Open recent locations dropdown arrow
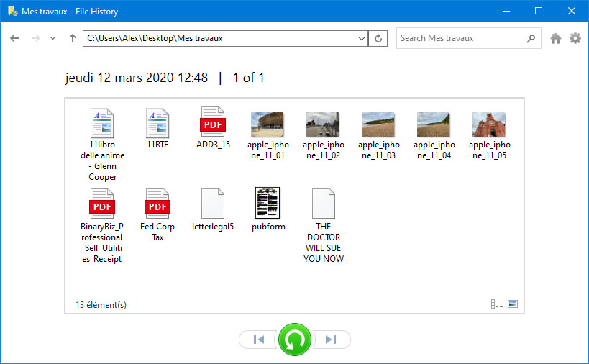589x364 pixels. (x=52, y=38)
